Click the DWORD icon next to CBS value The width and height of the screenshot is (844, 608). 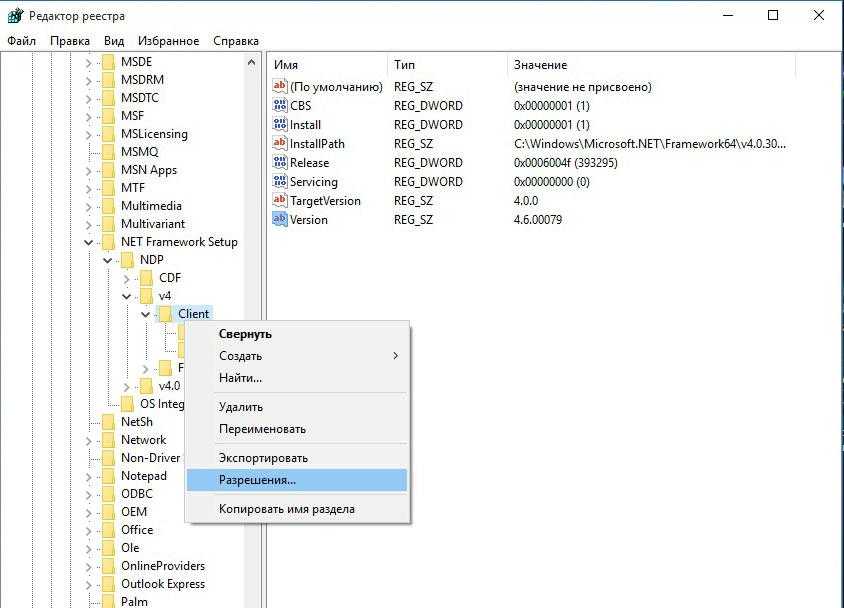coord(280,106)
